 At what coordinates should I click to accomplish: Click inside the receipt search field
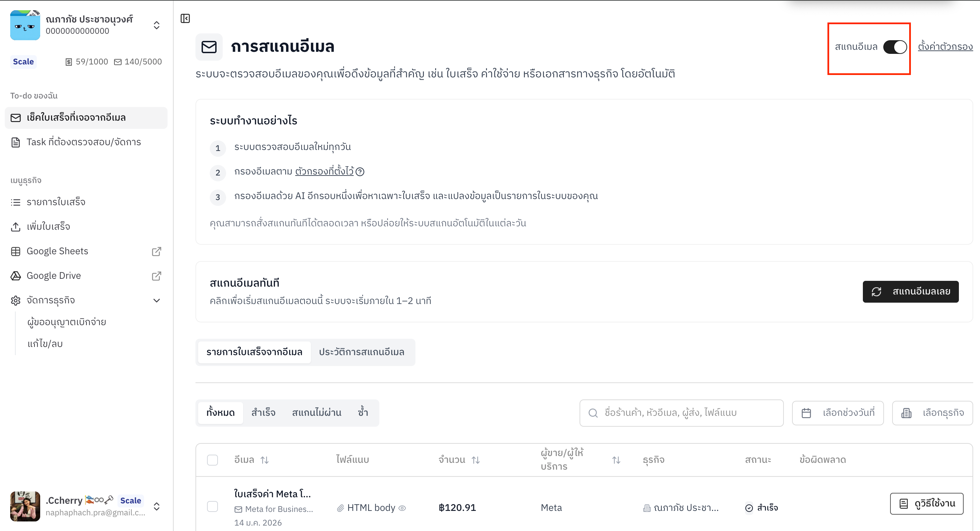[681, 413]
